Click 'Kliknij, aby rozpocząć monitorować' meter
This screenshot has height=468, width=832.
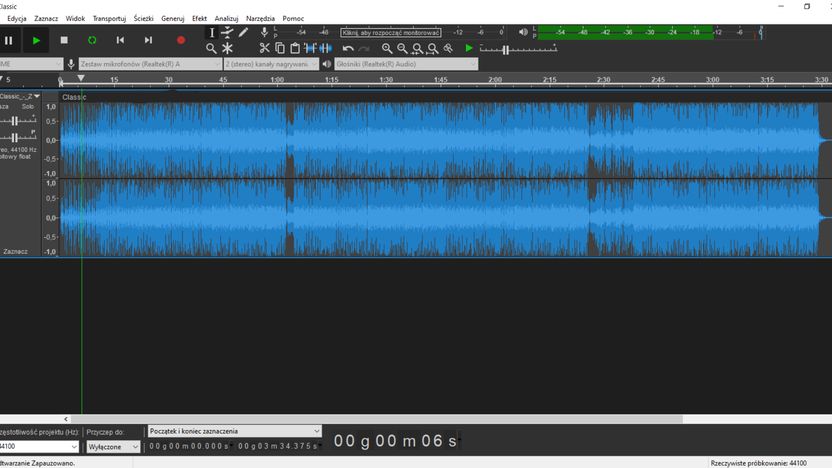tap(391, 33)
